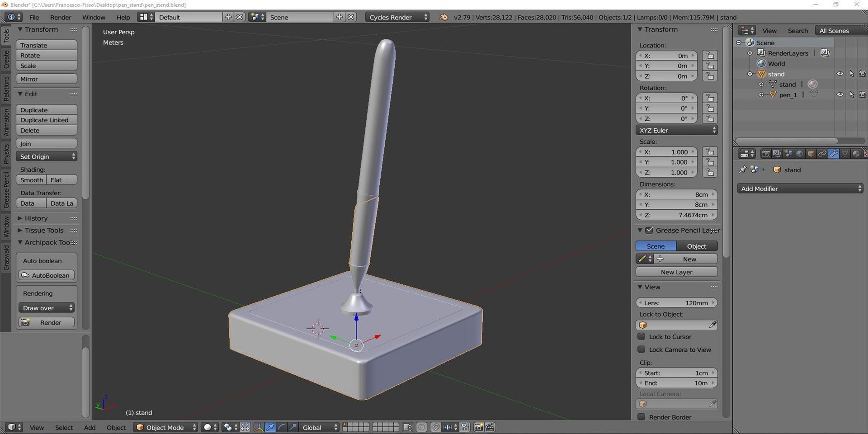Viewport: 868px width, 434px height.
Task: Toggle the snap magnet icon
Action: coord(435,427)
